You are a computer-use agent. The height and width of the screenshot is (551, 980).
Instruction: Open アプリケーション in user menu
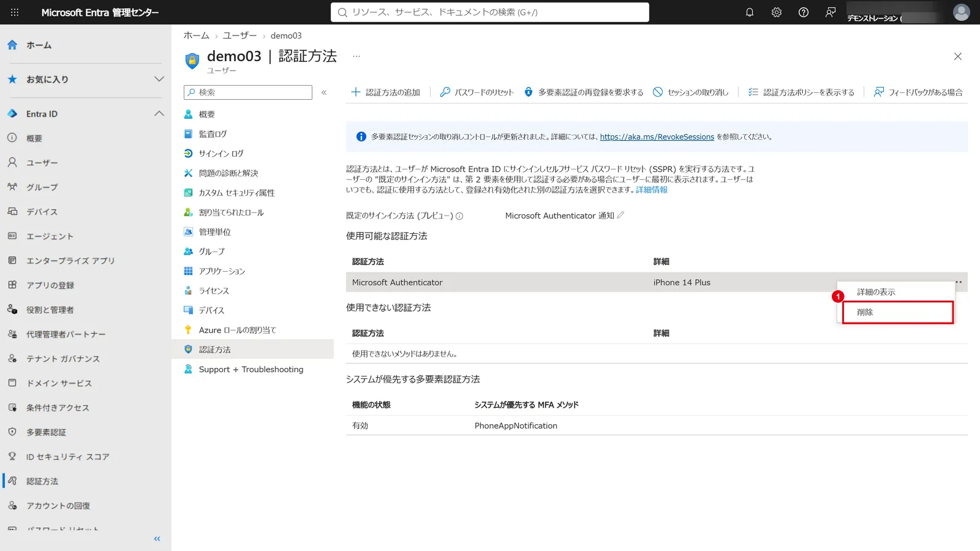coord(222,271)
